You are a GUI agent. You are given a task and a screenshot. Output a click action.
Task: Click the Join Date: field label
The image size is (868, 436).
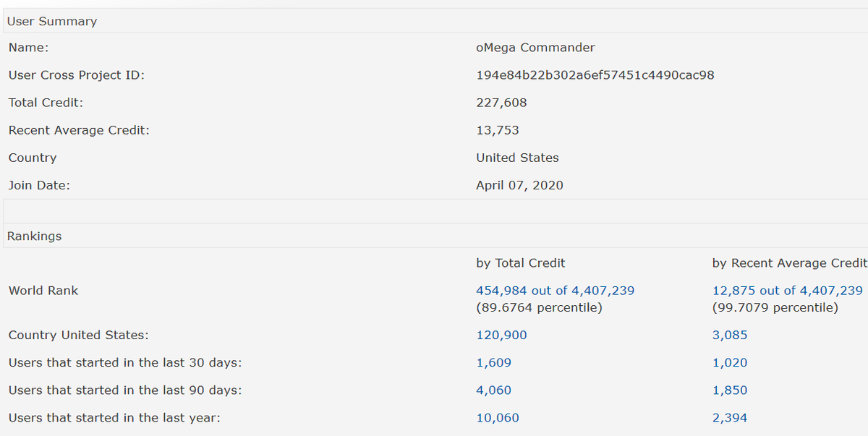point(39,185)
